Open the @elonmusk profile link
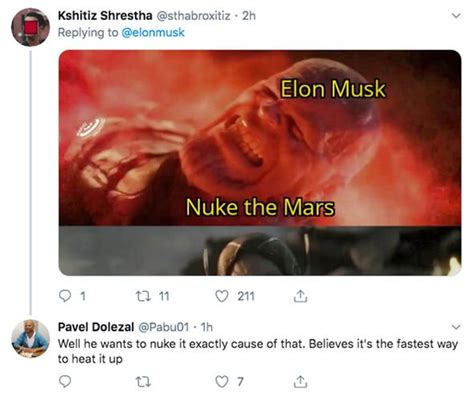Viewport: 474px width, 397px height. (153, 33)
